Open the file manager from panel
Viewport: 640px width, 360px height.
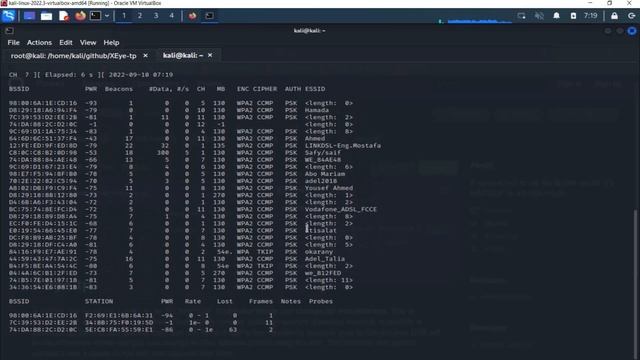46,16
